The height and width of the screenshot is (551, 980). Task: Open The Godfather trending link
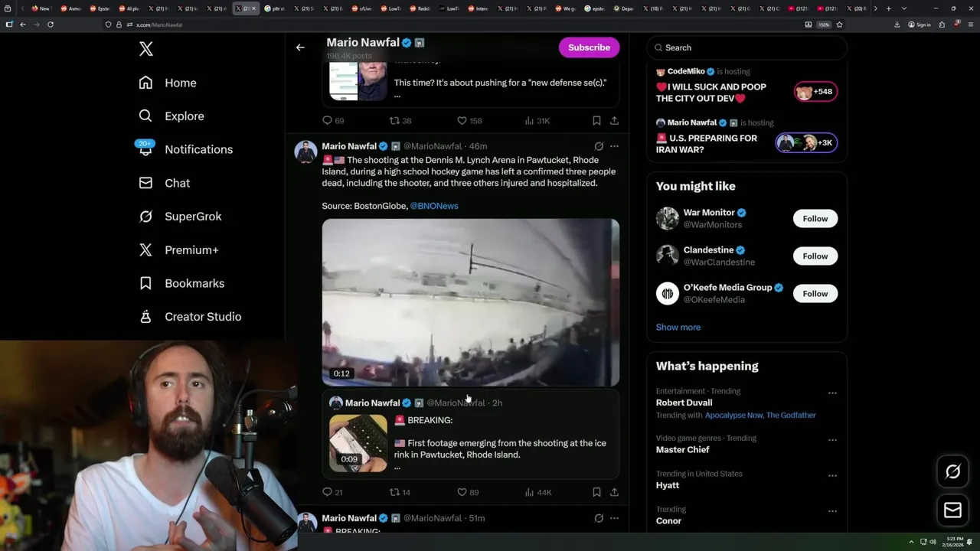point(791,416)
